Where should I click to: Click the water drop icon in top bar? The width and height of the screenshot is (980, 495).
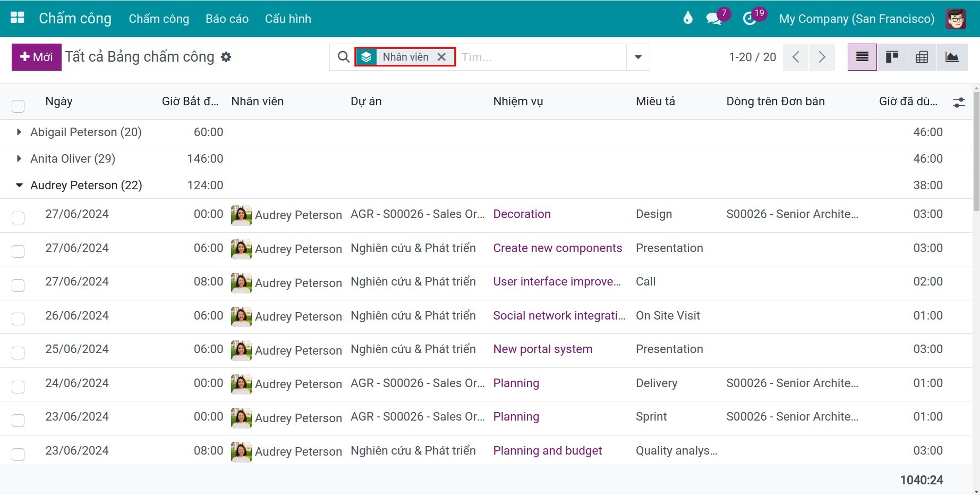pyautogui.click(x=688, y=19)
